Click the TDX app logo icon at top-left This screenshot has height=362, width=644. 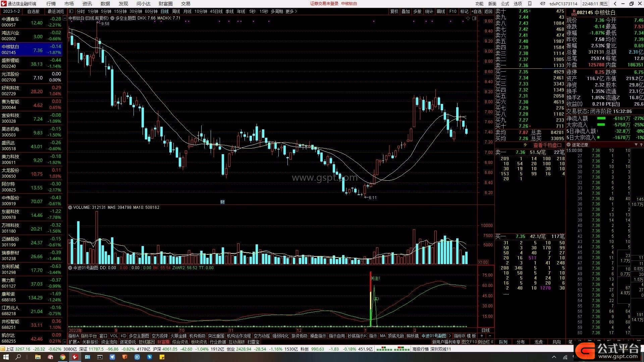point(4,4)
